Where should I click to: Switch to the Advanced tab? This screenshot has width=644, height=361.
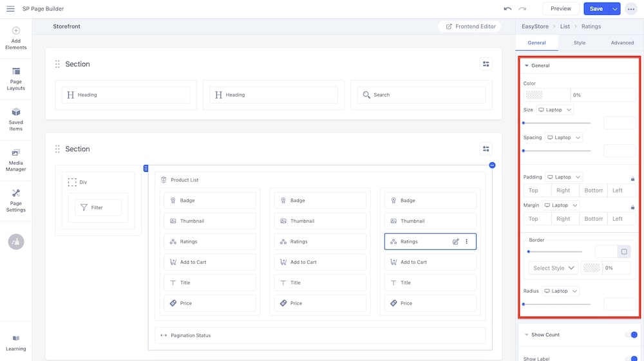click(622, 43)
